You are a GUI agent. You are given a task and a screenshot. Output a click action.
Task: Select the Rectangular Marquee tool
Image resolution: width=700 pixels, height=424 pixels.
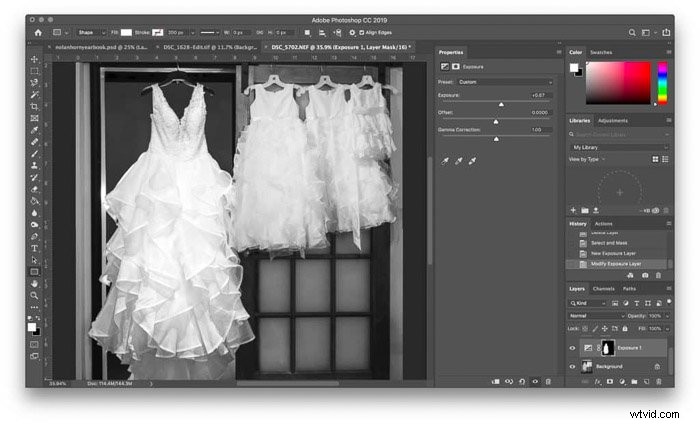click(34, 71)
